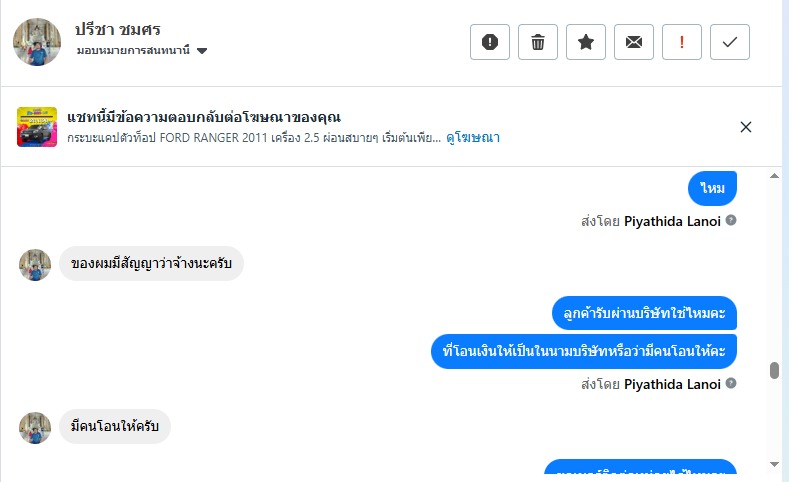
Task: Dismiss the ad reply banner
Action: point(745,127)
